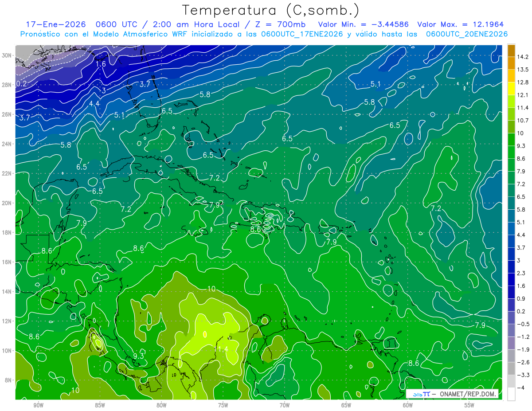Click the color bar label "-3.3"
The image size is (532, 411).
point(523,375)
